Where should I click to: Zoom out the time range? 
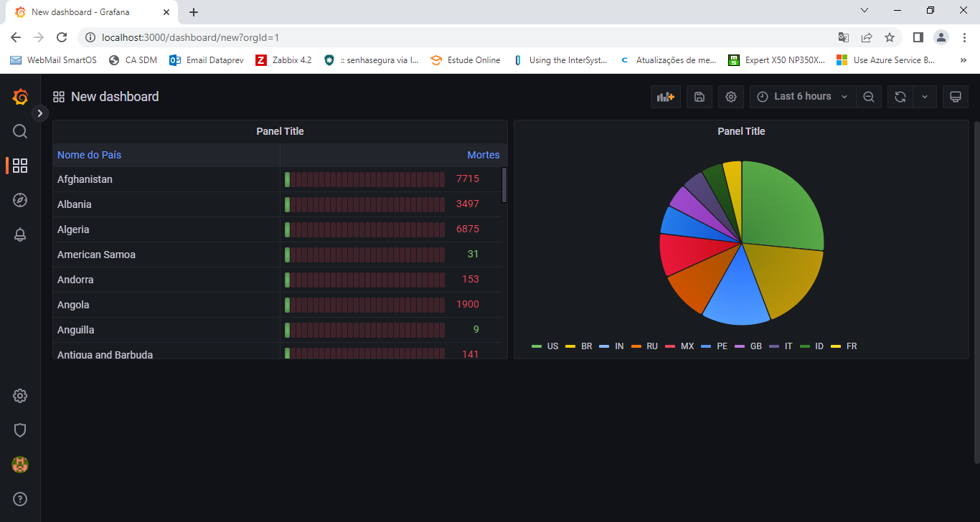(869, 97)
